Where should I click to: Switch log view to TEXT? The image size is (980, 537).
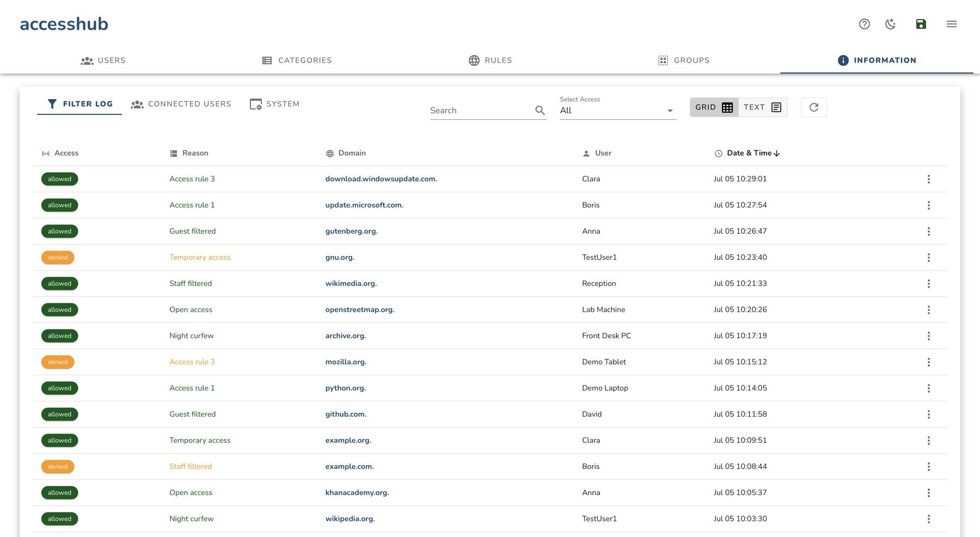(763, 107)
